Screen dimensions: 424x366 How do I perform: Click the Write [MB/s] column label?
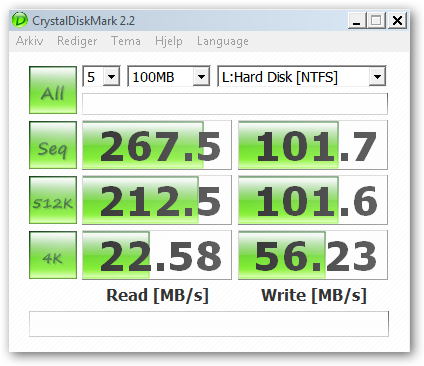click(314, 295)
